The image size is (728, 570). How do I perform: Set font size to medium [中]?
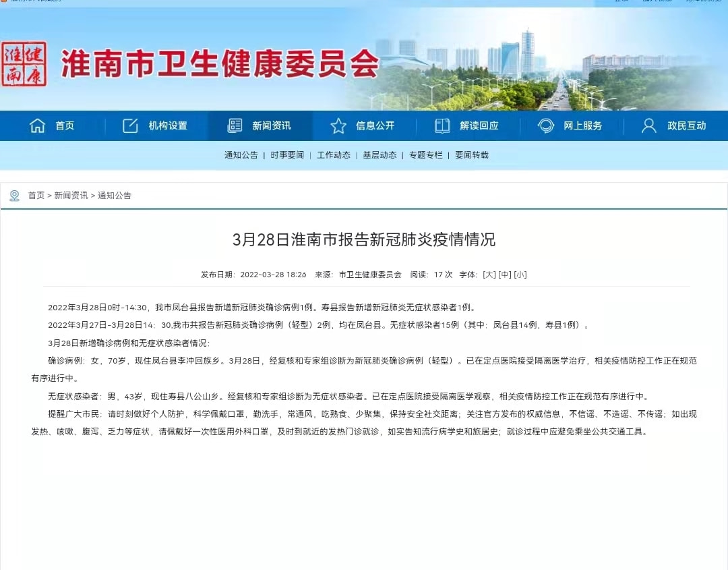(505, 275)
